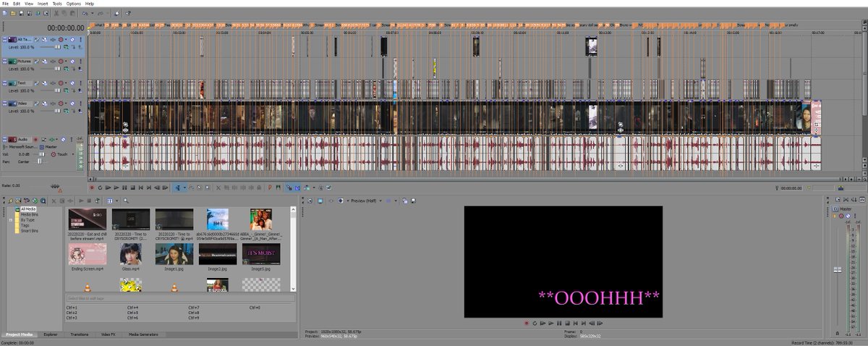The image size is (868, 346).
Task: Open the Tools menu
Action: pos(57,4)
